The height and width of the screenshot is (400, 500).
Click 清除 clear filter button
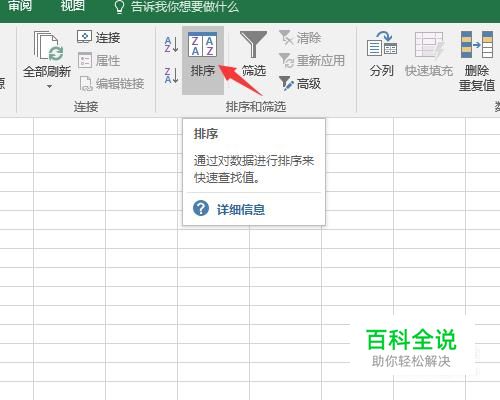click(300, 38)
